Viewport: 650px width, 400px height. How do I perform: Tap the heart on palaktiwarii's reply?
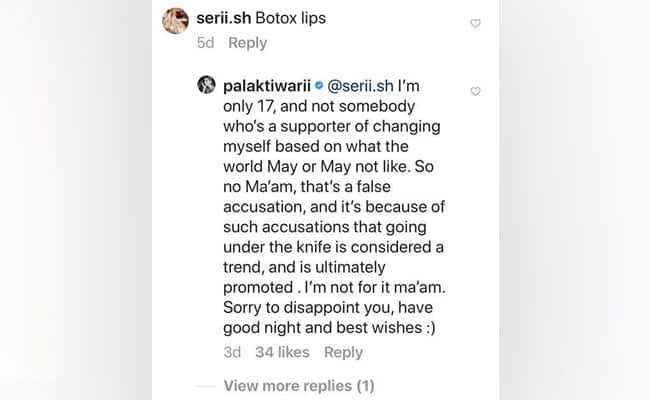point(475,91)
